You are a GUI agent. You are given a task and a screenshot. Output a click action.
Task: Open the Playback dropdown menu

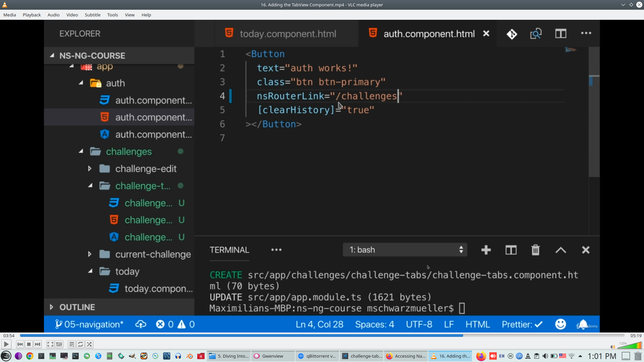pyautogui.click(x=32, y=15)
